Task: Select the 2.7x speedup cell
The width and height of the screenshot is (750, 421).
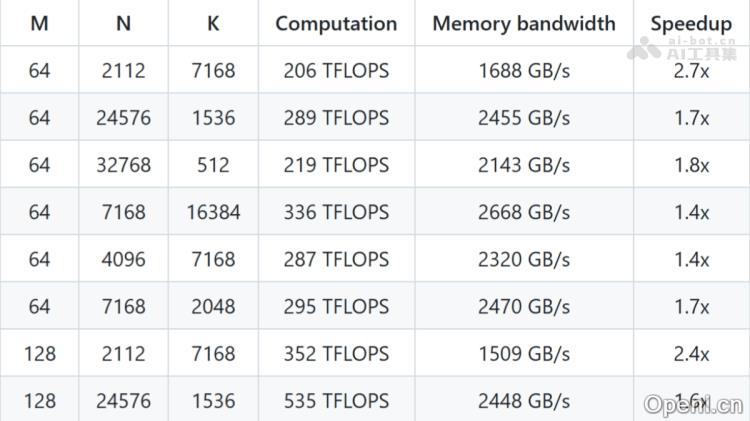Action: [x=691, y=71]
